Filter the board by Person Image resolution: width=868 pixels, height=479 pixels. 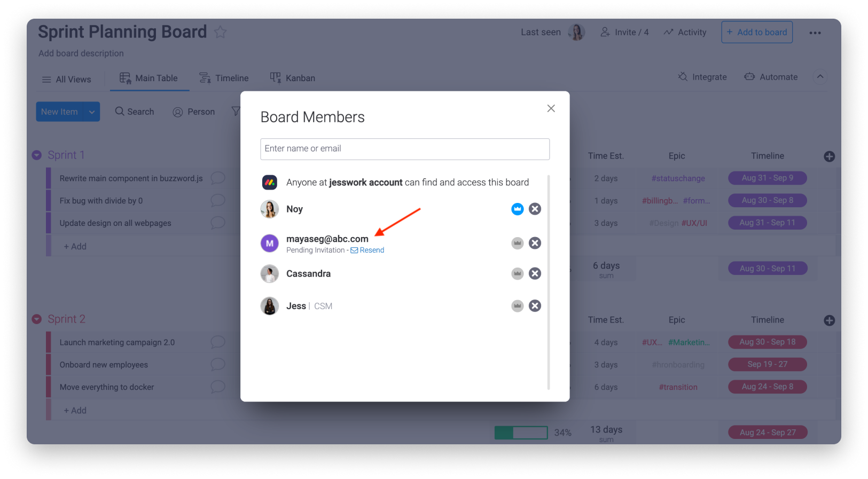point(194,112)
